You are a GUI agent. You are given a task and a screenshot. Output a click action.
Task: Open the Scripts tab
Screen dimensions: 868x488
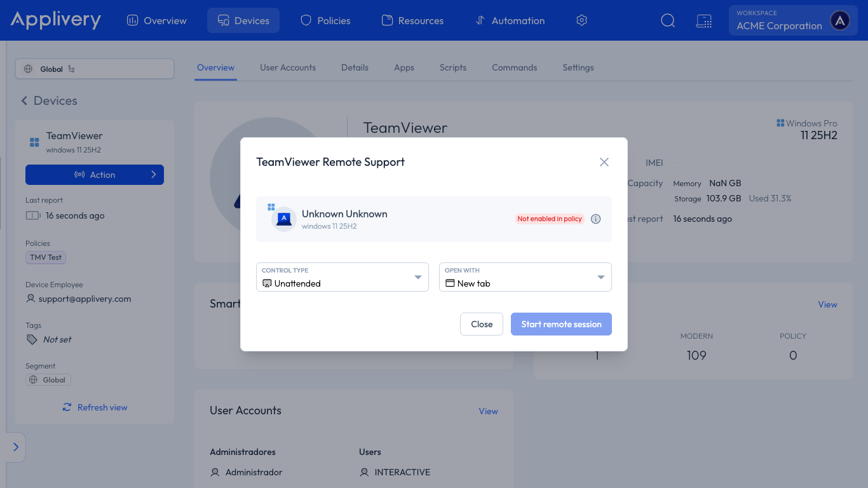453,67
